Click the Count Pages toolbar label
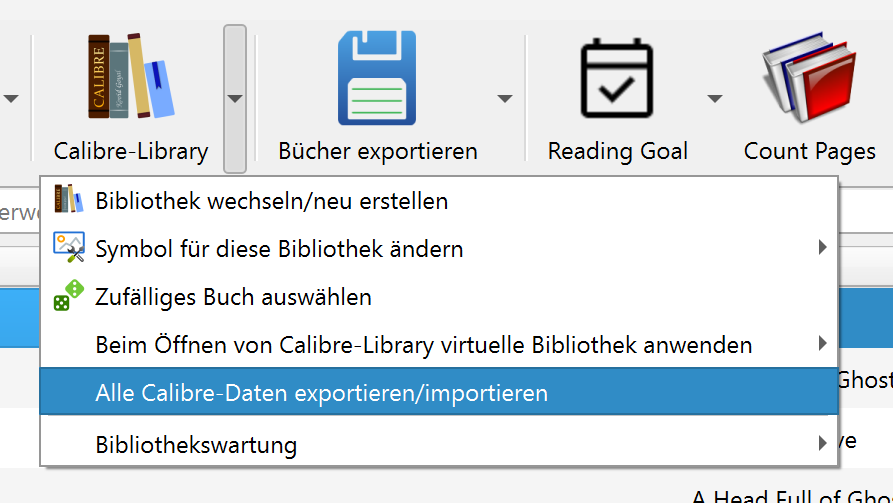 (x=809, y=152)
